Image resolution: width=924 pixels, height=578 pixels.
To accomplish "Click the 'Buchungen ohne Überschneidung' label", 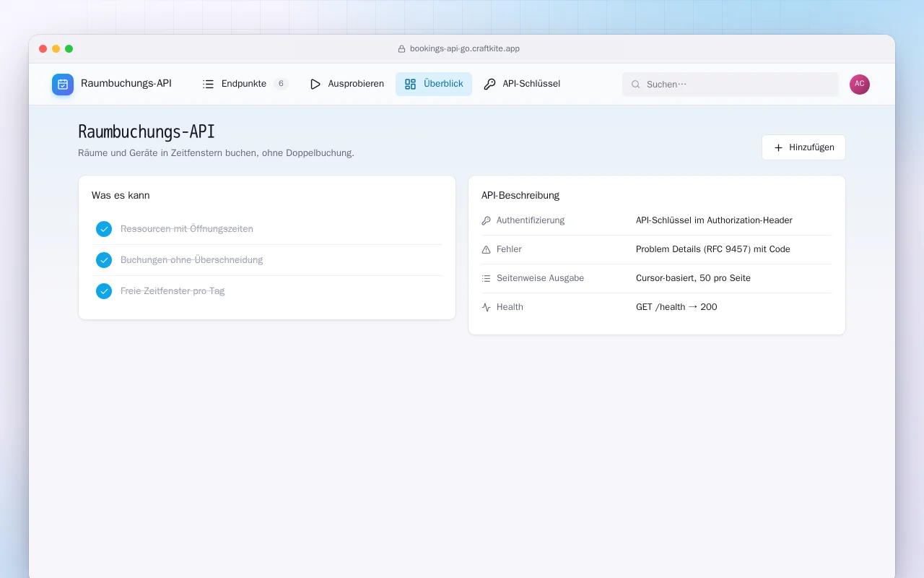I will 191,260.
